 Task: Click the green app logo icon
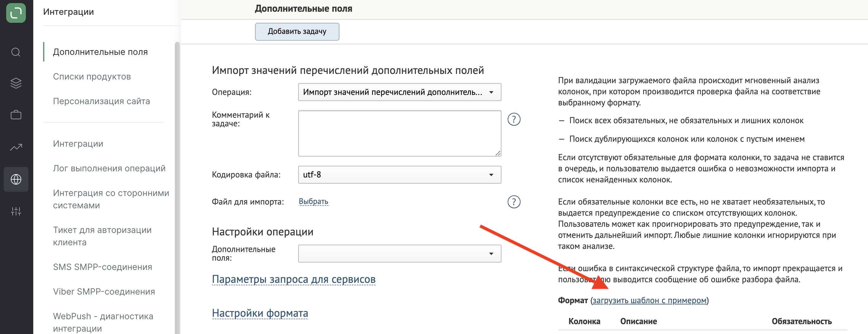[16, 13]
